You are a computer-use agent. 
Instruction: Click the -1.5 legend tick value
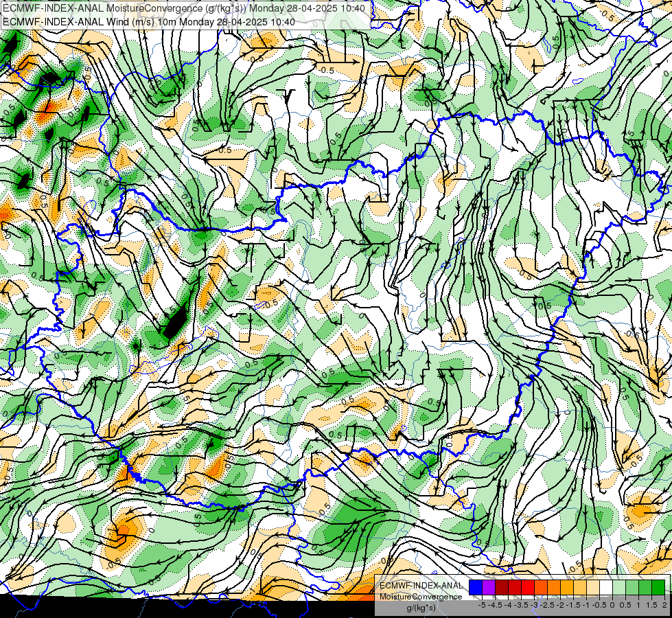coord(573,605)
